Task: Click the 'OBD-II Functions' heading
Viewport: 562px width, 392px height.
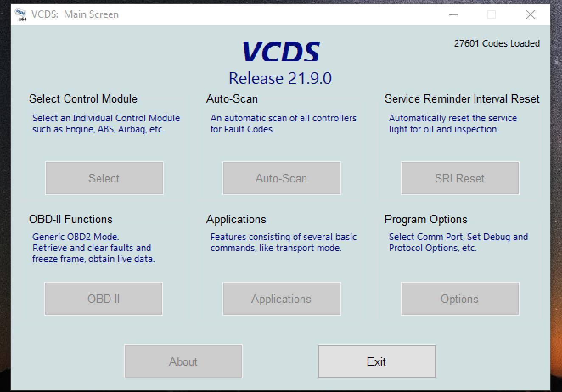Action: pos(71,219)
